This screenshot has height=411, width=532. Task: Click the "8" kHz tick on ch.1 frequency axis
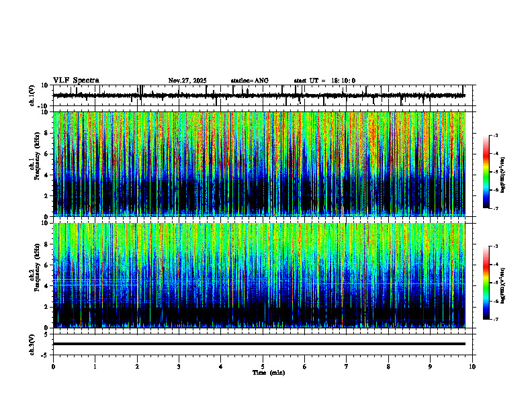[47, 133]
